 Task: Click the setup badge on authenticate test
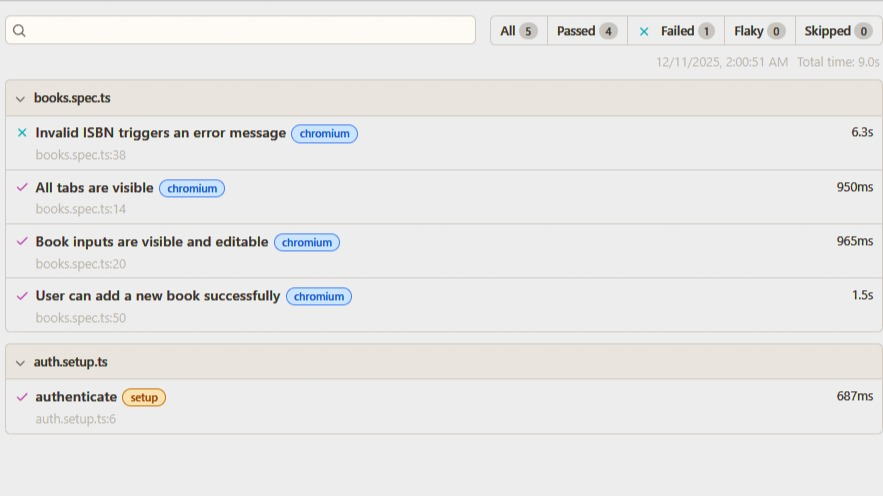tap(144, 398)
